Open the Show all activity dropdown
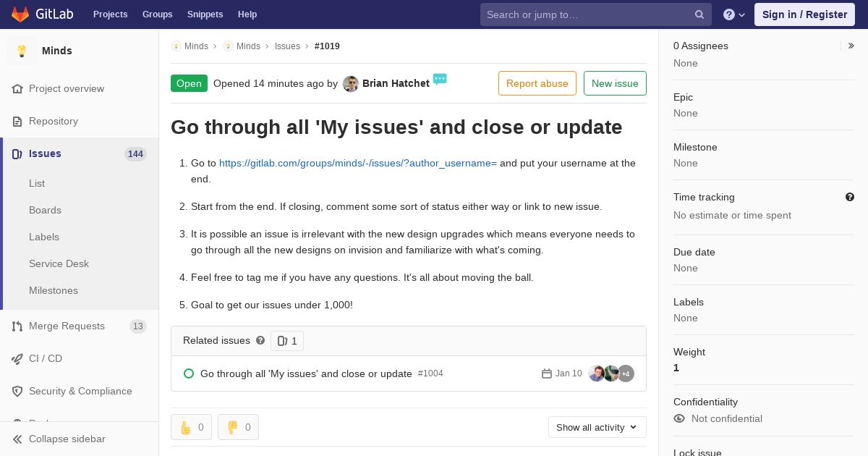Image resolution: width=868 pixels, height=456 pixels. (x=597, y=427)
